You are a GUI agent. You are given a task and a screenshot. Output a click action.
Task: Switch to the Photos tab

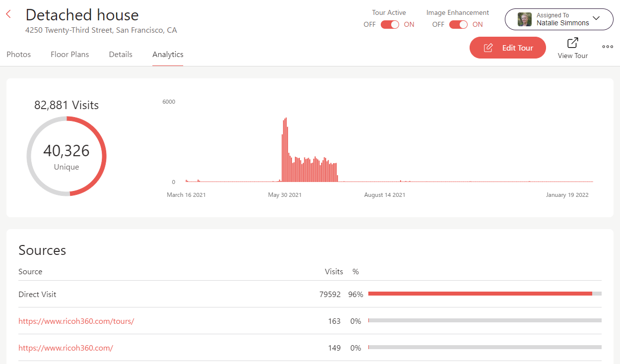(x=19, y=55)
